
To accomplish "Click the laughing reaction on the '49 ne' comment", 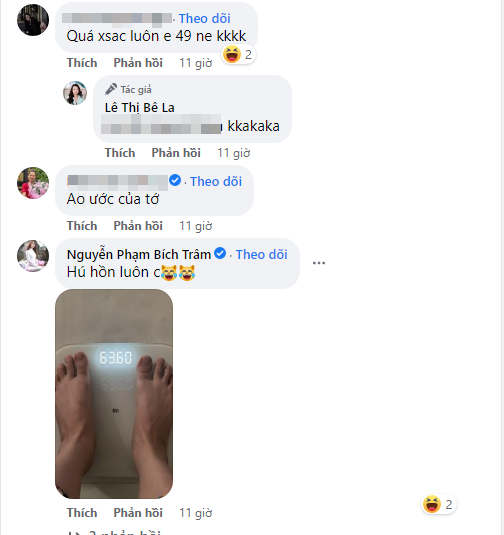I will [x=238, y=54].
